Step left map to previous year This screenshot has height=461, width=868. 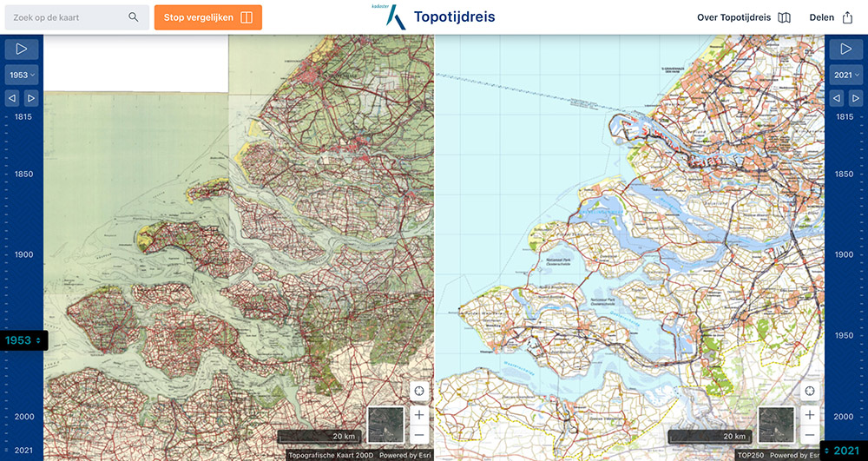[x=12, y=98]
